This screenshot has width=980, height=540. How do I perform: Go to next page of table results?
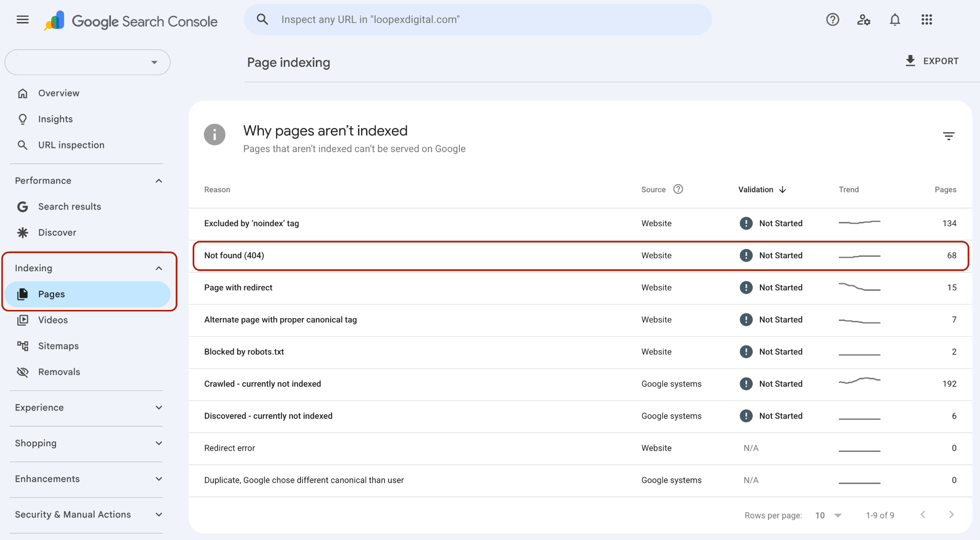(951, 515)
